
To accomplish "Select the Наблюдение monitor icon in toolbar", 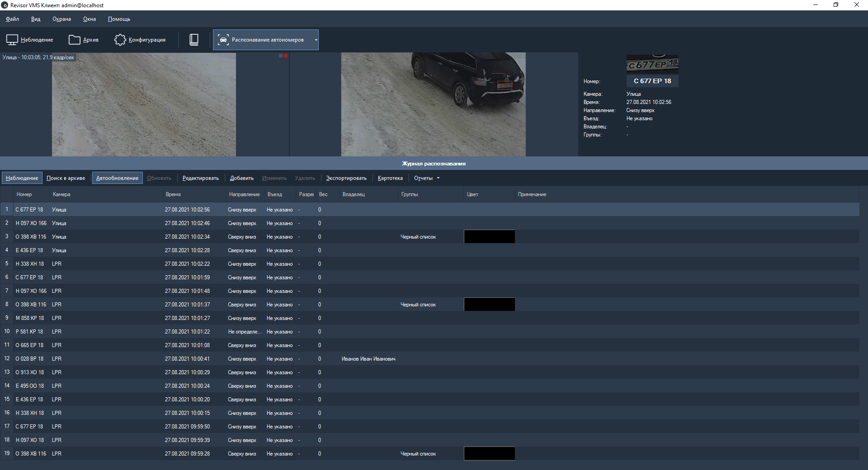I will point(12,40).
